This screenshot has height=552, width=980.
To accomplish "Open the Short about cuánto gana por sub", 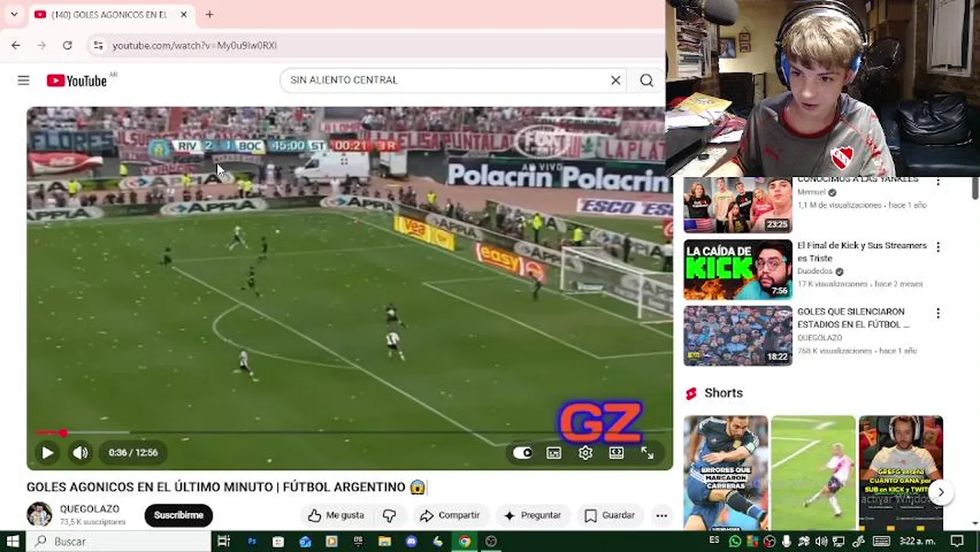I will click(x=900, y=472).
